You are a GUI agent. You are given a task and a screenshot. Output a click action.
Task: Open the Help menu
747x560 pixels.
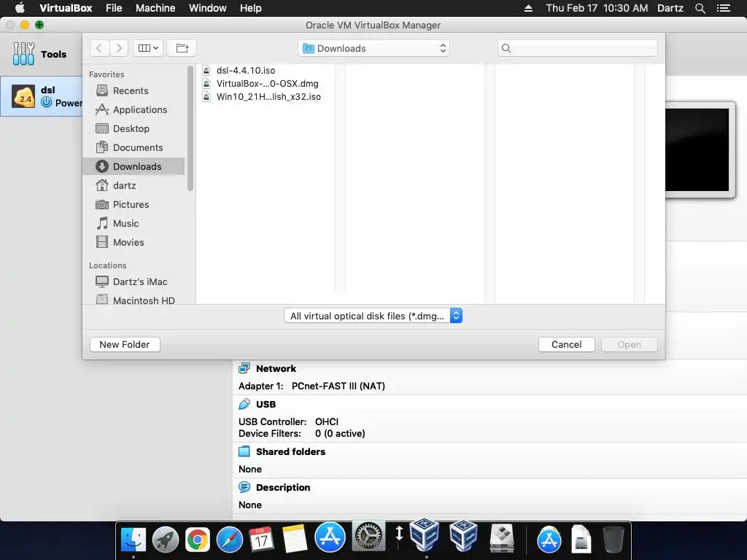251,8
